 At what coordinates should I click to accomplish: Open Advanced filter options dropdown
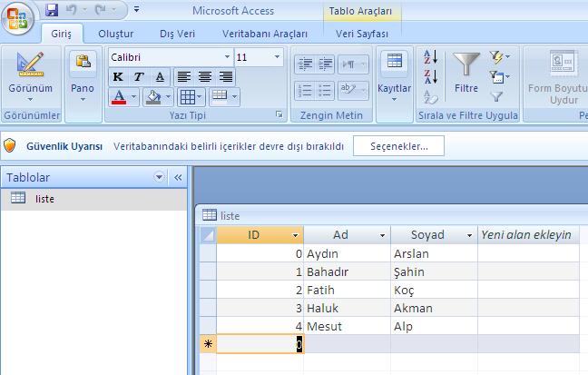point(500,77)
